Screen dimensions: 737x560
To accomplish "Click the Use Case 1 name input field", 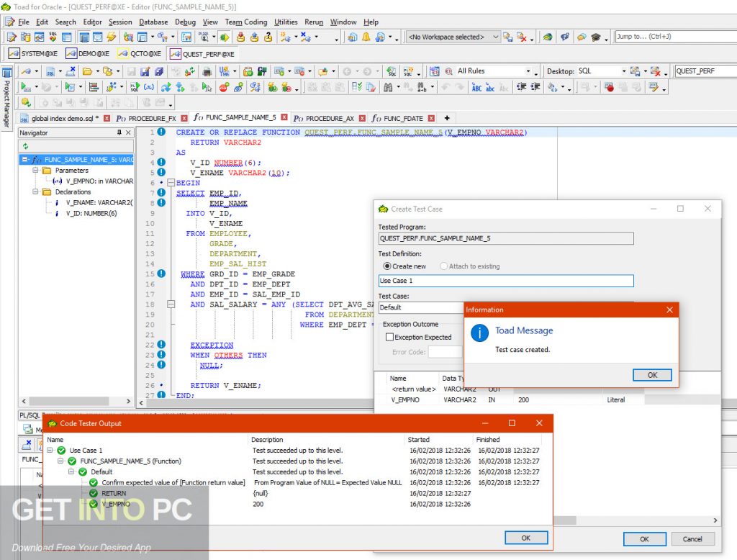I will coord(506,281).
